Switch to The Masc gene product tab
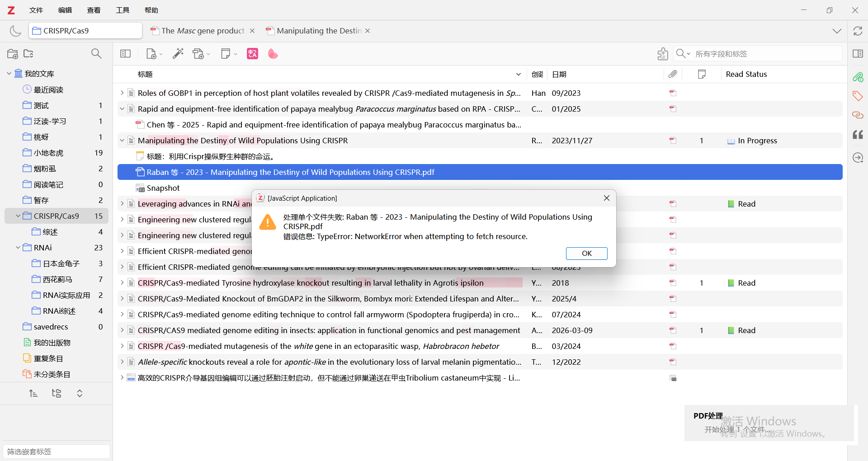Viewport: 868px width, 461px height. coord(203,31)
